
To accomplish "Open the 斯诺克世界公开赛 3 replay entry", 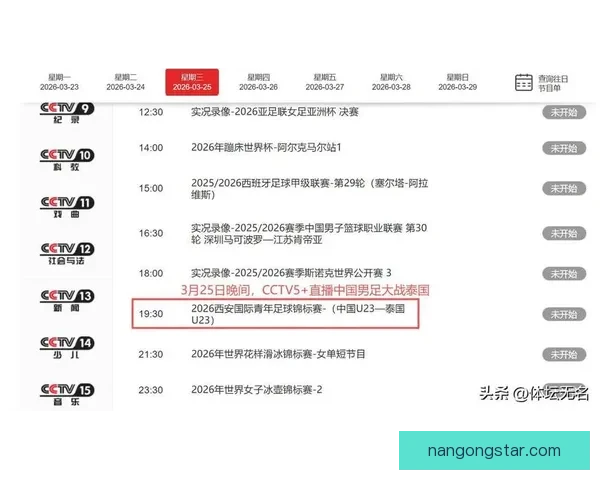I will tap(291, 273).
